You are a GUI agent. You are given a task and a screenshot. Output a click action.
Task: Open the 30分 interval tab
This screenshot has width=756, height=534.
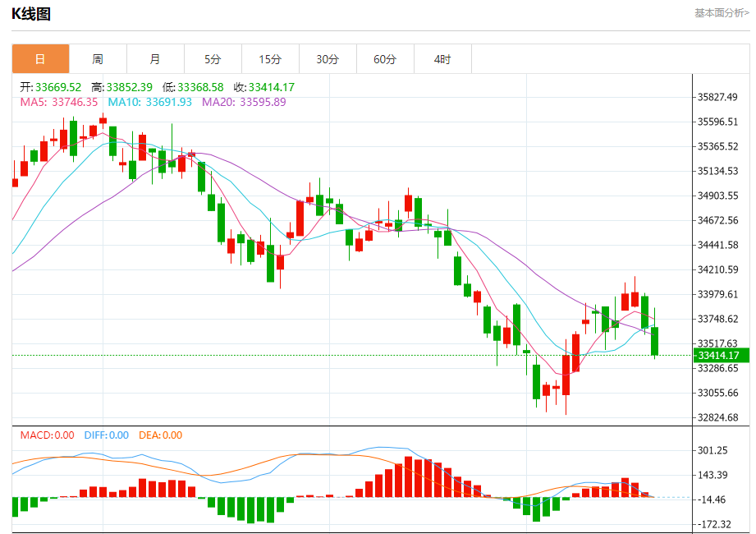point(328,59)
